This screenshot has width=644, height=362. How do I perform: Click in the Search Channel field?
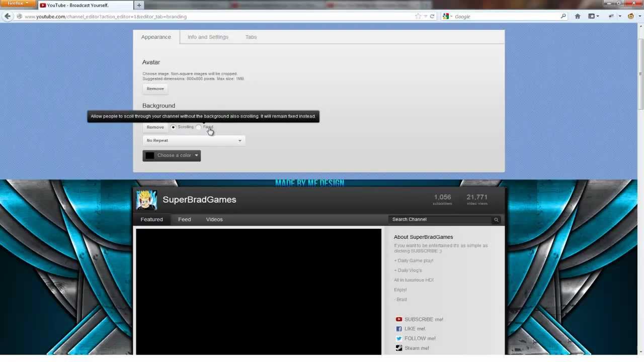441,220
